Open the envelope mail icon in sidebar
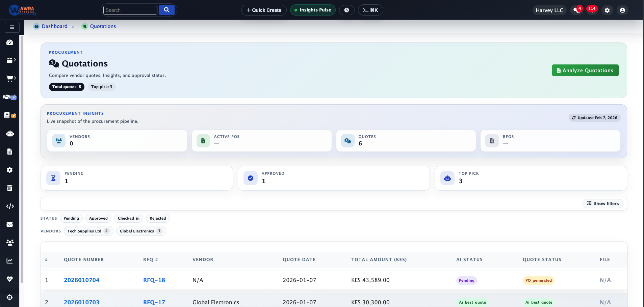644x307 pixels. click(x=10, y=224)
